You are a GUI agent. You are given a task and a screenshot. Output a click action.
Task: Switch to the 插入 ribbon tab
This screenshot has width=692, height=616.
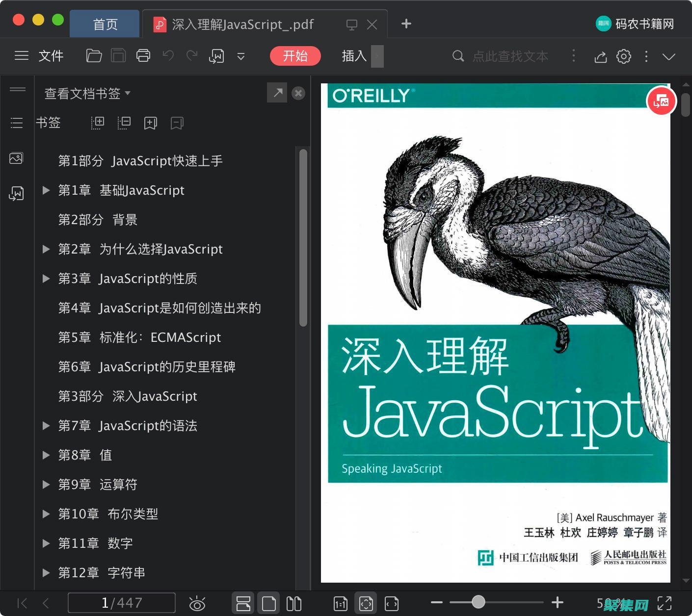tap(353, 56)
